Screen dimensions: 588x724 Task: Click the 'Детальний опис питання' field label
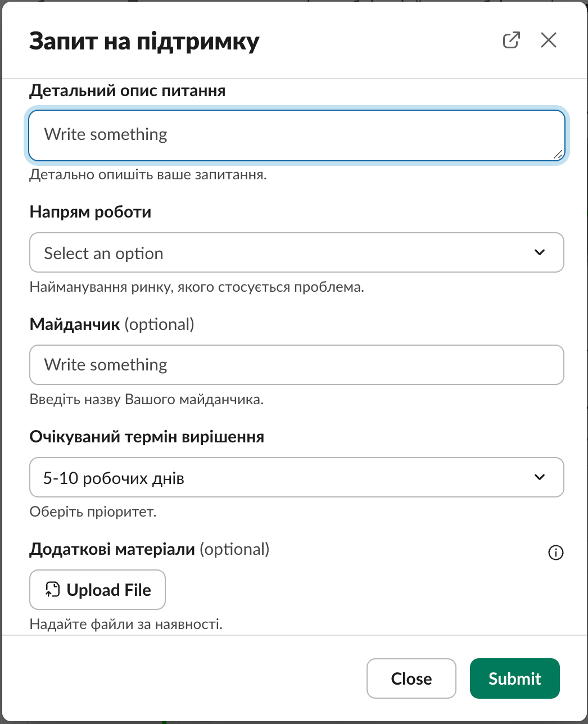tap(128, 91)
